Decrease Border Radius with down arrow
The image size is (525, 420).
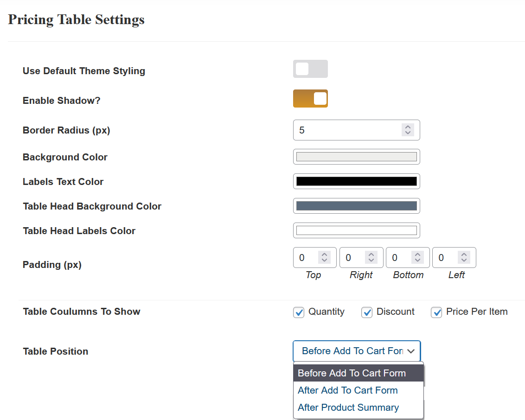point(408,133)
